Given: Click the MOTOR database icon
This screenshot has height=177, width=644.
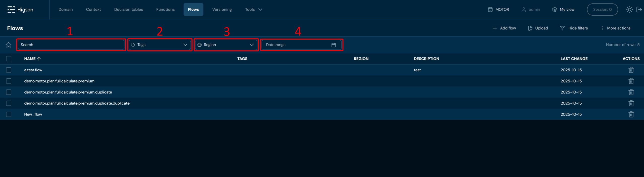Looking at the screenshot, I should pyautogui.click(x=490, y=10).
